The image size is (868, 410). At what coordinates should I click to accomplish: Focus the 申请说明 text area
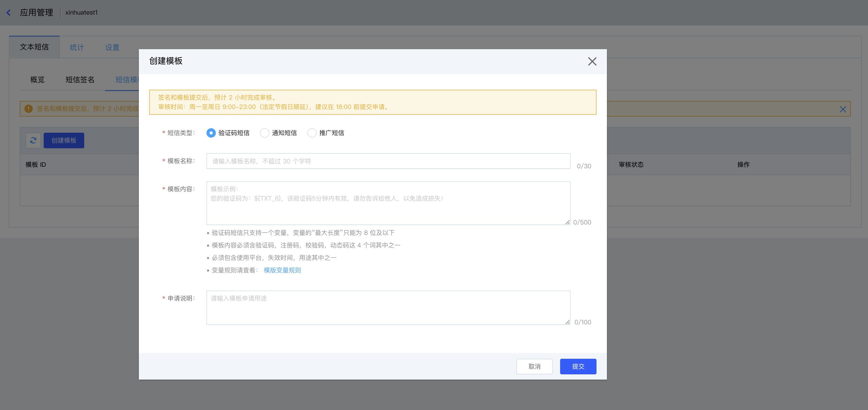pyautogui.click(x=388, y=308)
